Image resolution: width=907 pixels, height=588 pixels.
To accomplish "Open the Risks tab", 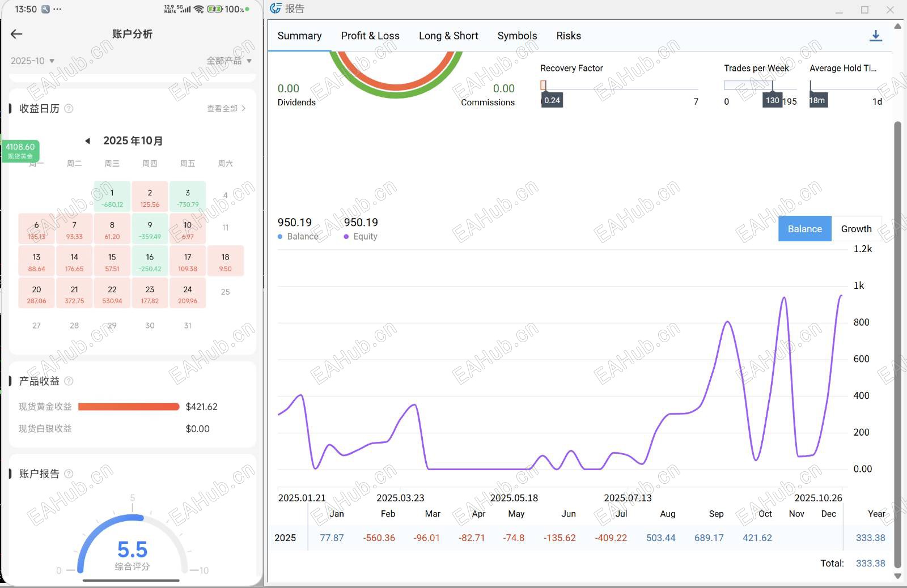I will pyautogui.click(x=569, y=36).
